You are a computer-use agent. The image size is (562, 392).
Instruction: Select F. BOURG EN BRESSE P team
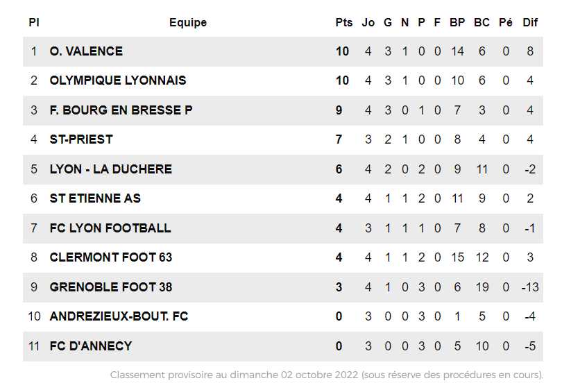121,110
